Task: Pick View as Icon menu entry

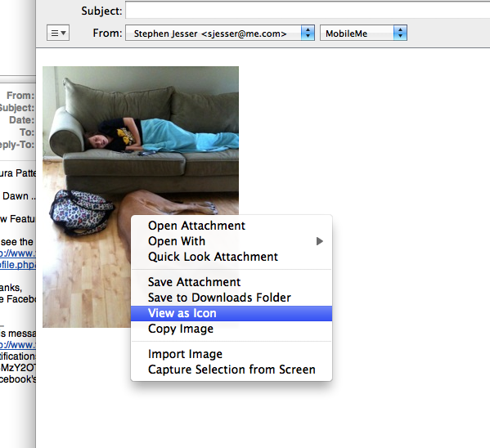Action: click(x=232, y=313)
